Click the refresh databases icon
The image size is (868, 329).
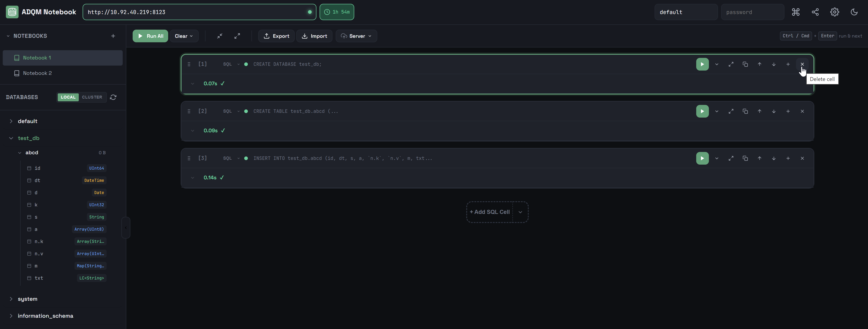point(113,97)
